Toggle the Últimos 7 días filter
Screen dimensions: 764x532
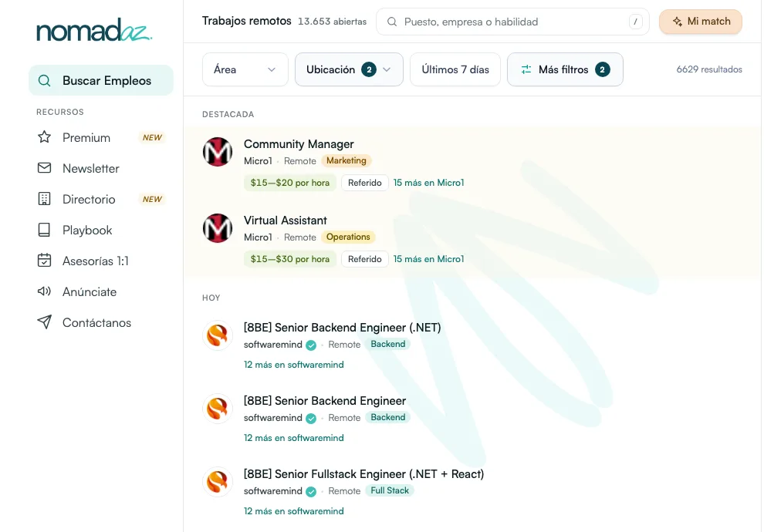click(455, 69)
